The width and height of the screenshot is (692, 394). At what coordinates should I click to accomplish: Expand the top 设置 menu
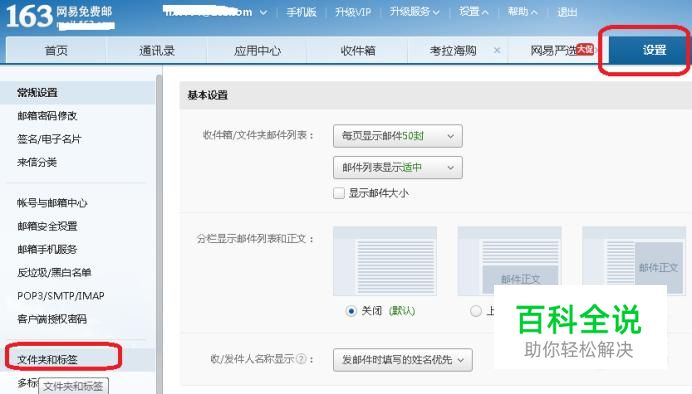474,12
